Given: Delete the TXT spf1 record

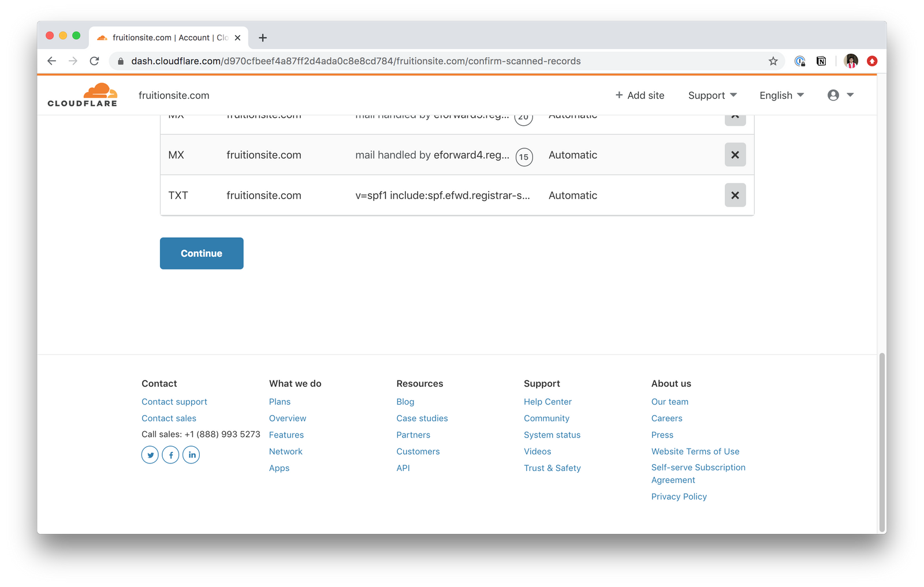Looking at the screenshot, I should pyautogui.click(x=735, y=195).
